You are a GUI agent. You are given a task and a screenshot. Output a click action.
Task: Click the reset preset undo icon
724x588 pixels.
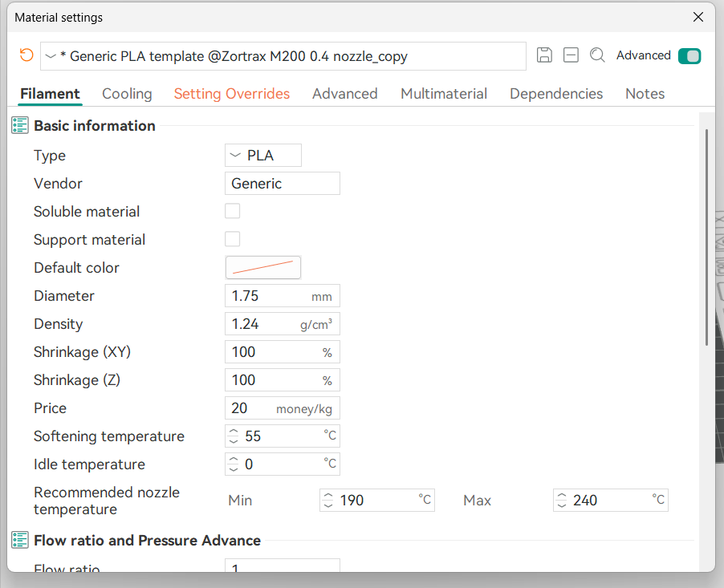point(26,55)
